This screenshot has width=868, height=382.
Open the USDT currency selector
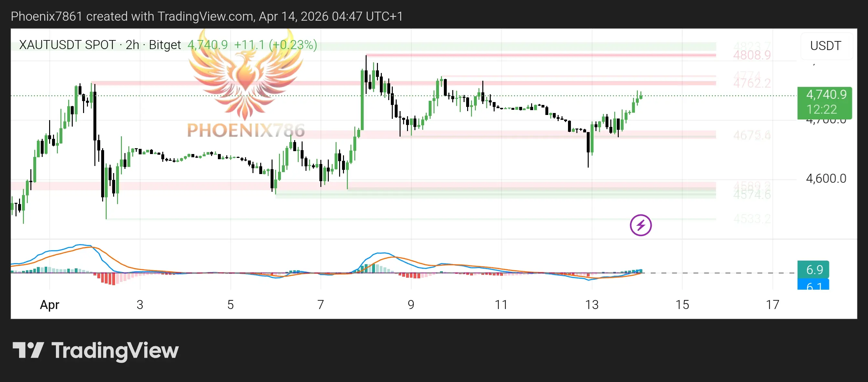pyautogui.click(x=826, y=46)
